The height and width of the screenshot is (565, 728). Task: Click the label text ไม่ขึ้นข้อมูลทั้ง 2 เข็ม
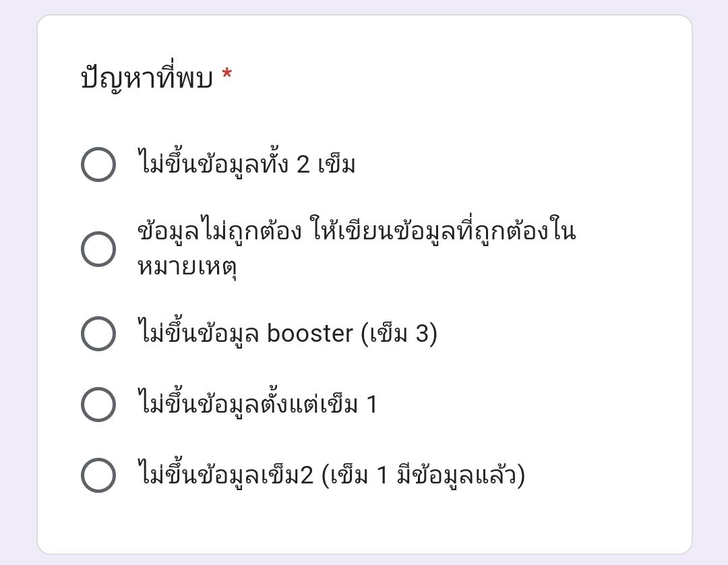coord(247,163)
